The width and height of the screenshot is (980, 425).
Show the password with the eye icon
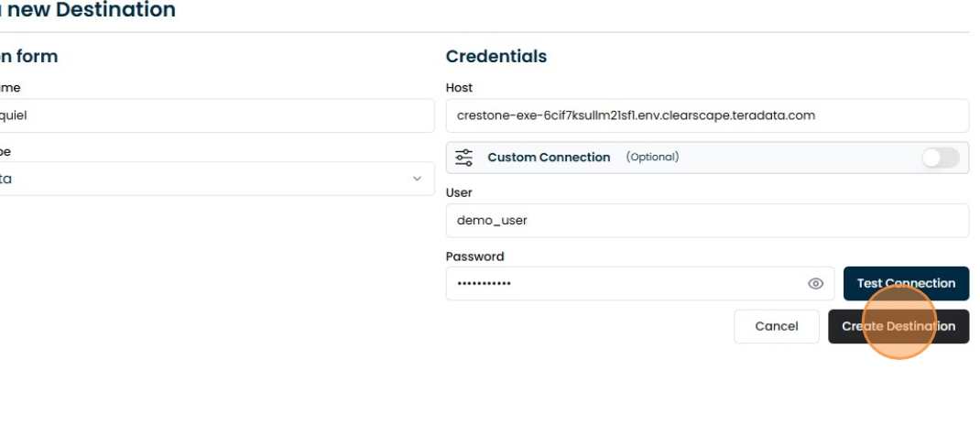click(815, 284)
